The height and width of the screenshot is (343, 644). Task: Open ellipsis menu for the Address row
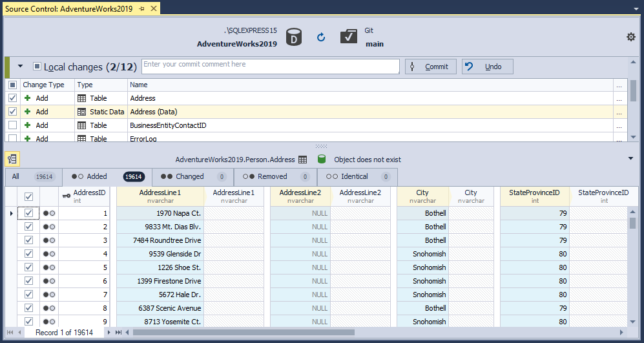point(619,98)
